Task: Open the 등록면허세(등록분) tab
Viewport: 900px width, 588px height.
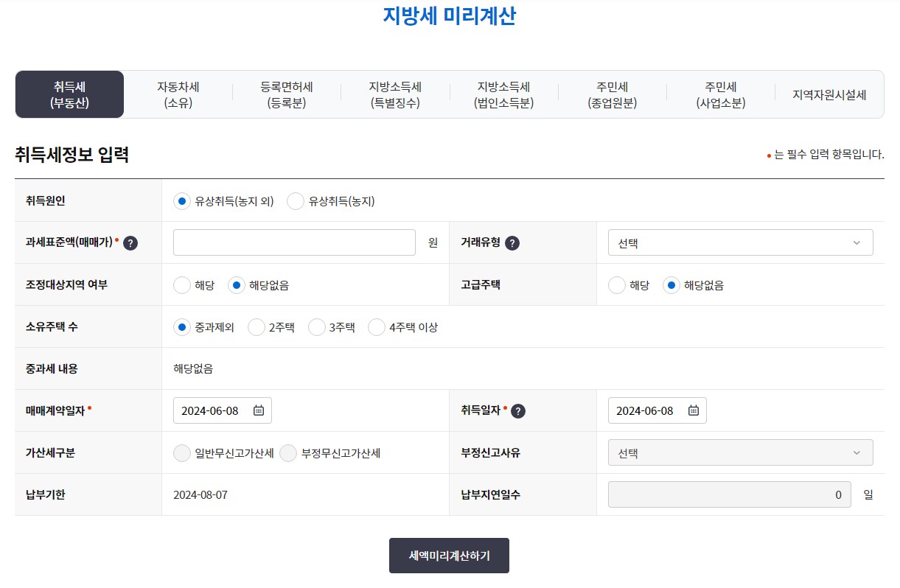Action: coord(287,94)
